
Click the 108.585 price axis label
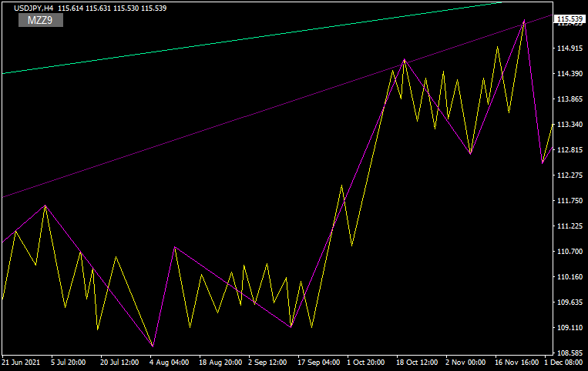pos(570,353)
